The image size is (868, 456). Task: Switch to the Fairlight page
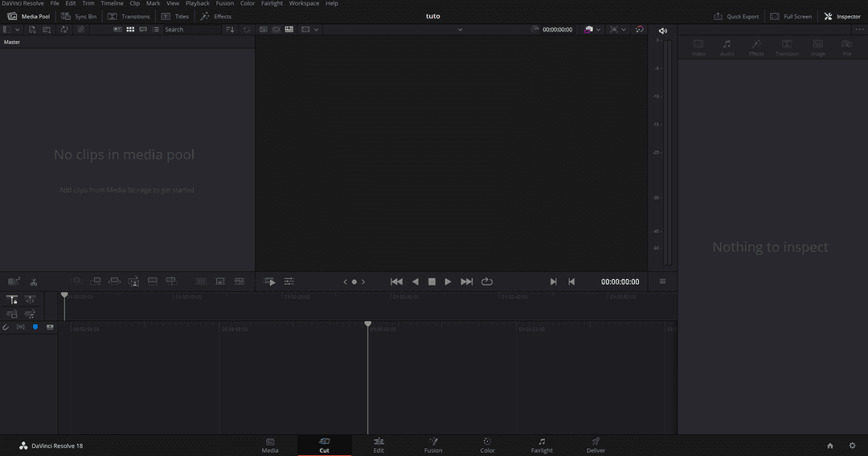coord(542,446)
